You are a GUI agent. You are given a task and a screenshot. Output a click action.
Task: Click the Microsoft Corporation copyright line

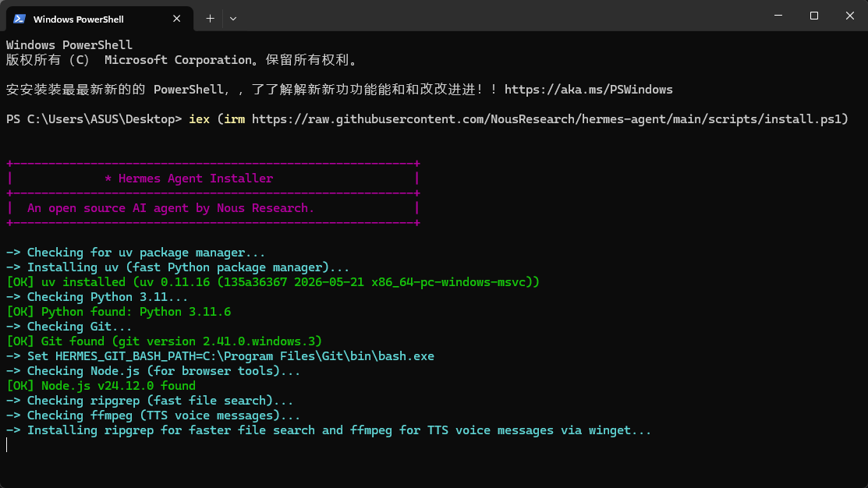183,60
